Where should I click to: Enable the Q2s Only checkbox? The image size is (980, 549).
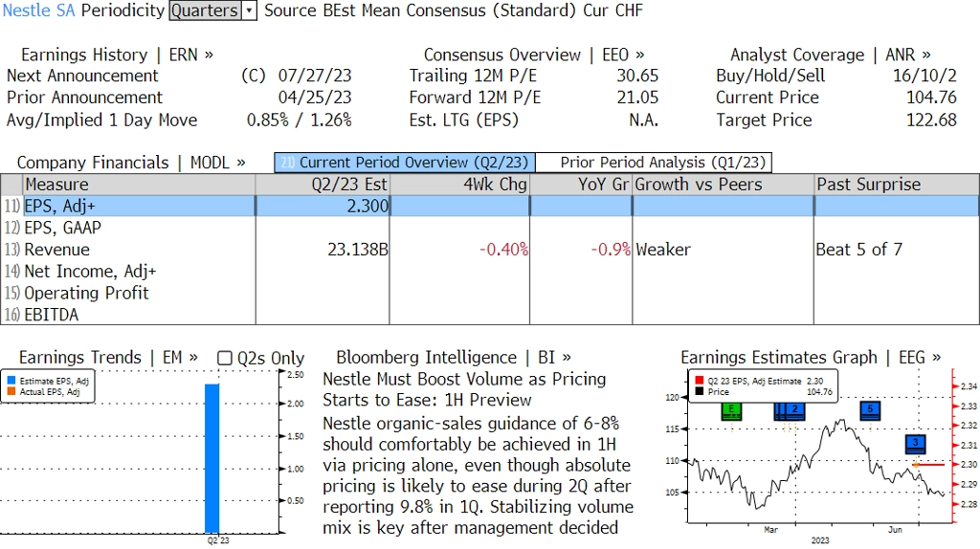(224, 358)
